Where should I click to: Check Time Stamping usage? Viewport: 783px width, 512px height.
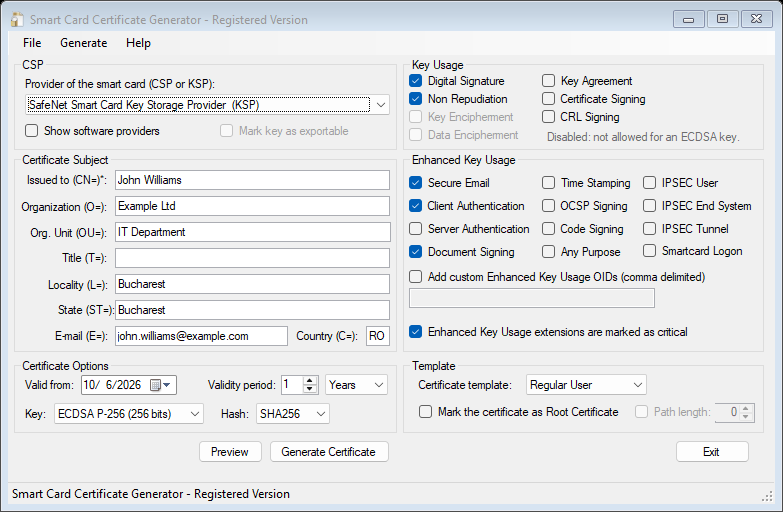pos(548,183)
